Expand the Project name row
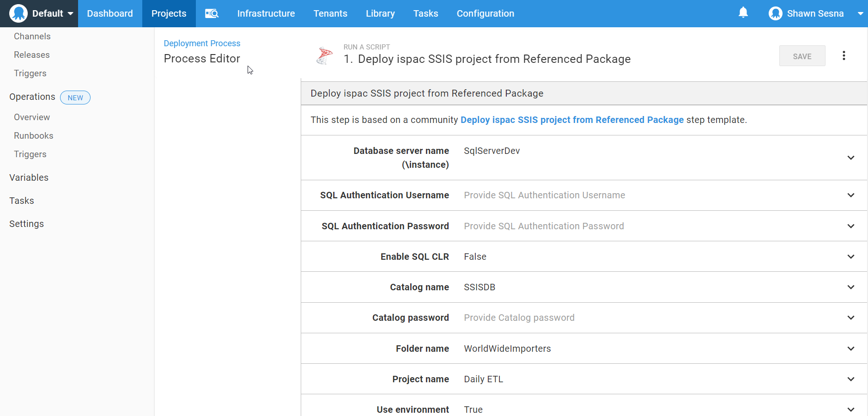Image resolution: width=868 pixels, height=416 pixels. point(850,379)
